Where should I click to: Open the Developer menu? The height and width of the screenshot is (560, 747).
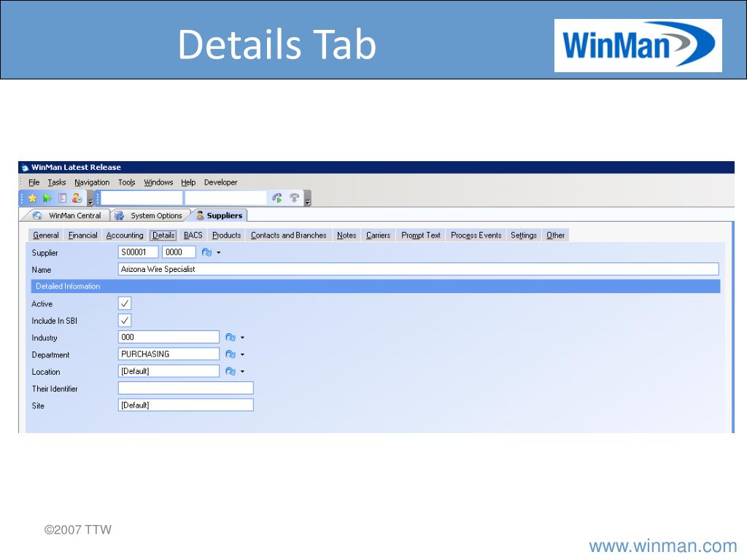220,182
